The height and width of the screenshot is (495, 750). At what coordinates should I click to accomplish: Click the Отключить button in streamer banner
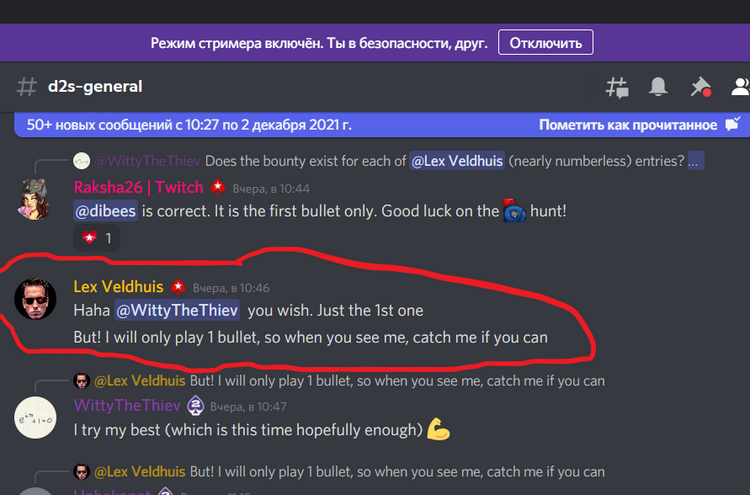coord(545,43)
